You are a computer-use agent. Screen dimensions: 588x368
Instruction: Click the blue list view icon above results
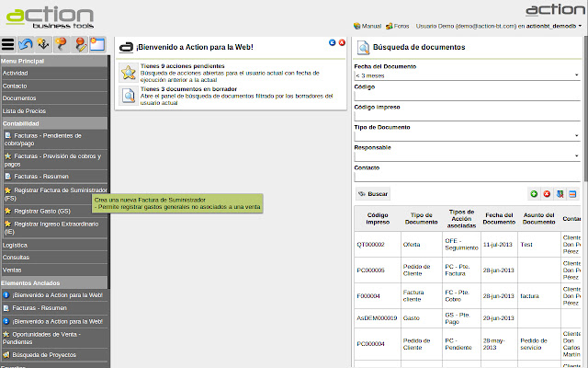point(572,194)
